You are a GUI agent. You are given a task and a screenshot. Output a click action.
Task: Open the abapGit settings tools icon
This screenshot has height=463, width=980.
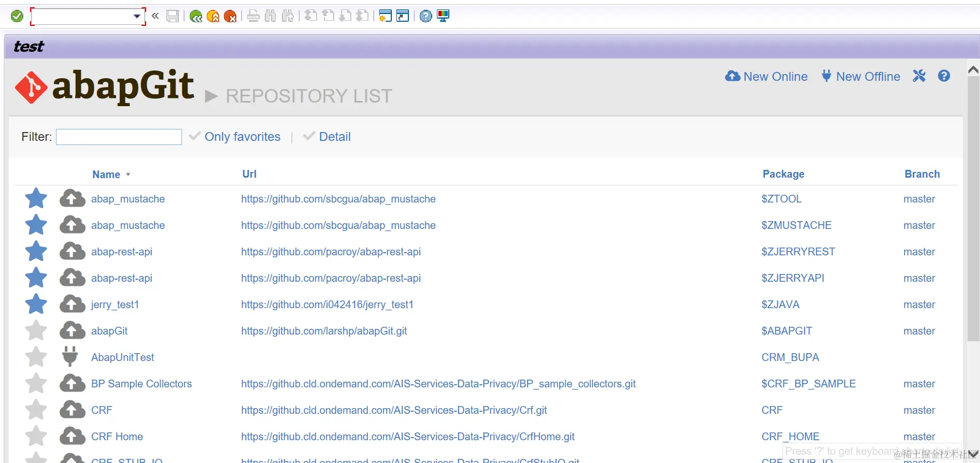tap(919, 76)
